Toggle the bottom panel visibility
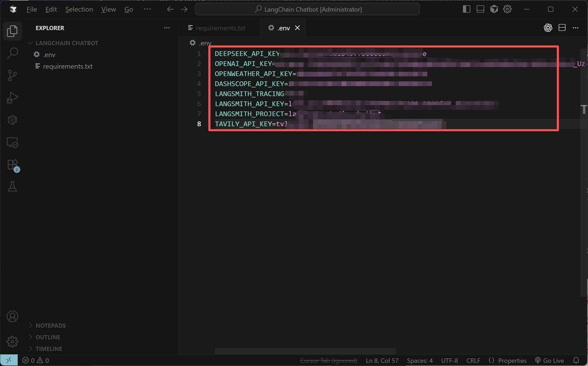Viewport: 588px width, 366px height. point(480,9)
